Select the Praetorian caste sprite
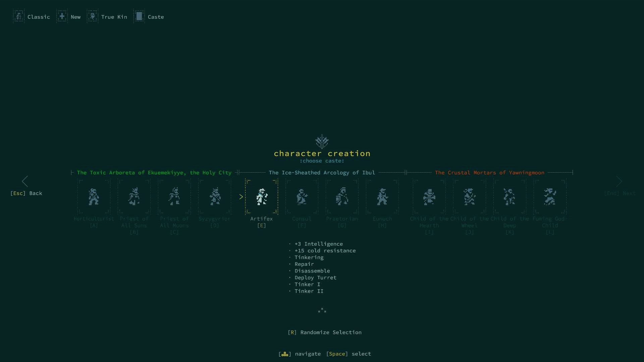The image size is (644, 362). point(342,197)
